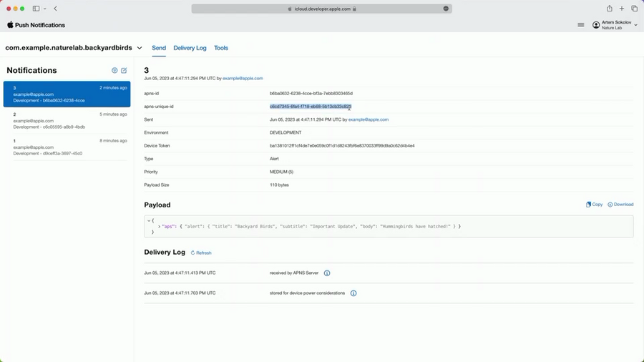Select notification 1 sent 8 minutes ago
Image resolution: width=644 pixels, height=362 pixels.
pos(67,147)
